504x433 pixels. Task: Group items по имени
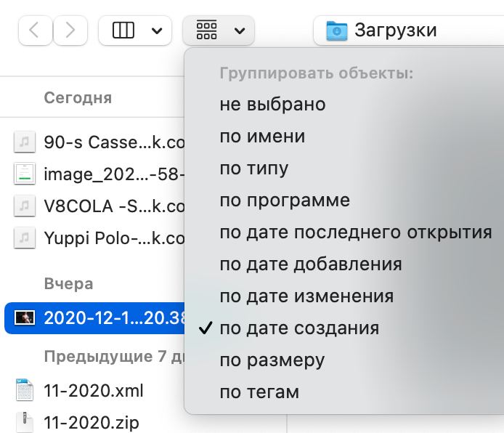click(262, 136)
